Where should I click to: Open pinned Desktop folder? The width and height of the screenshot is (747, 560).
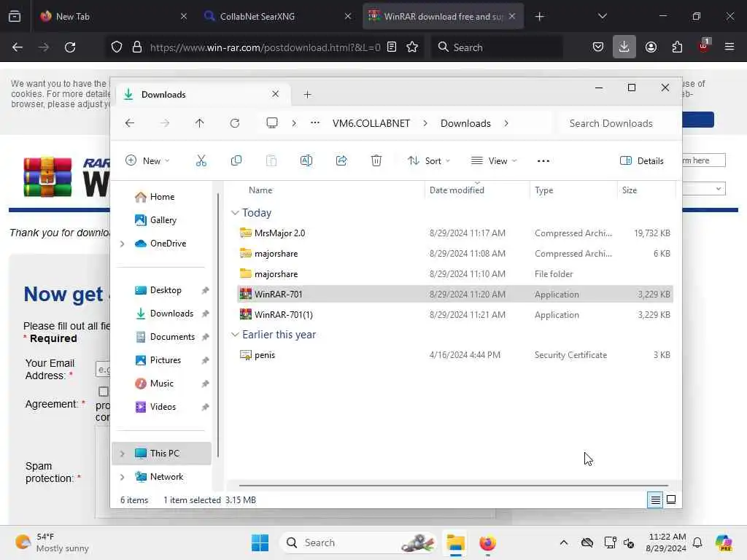click(166, 290)
